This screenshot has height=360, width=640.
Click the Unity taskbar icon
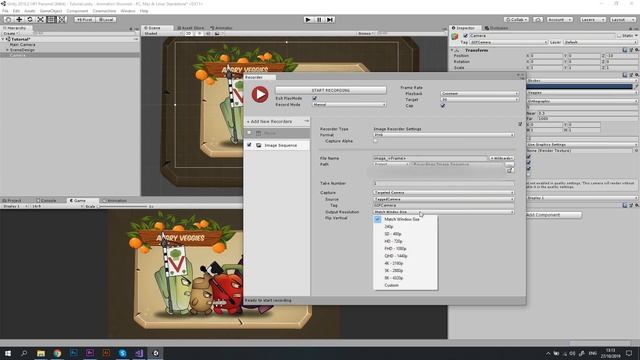click(x=156, y=353)
